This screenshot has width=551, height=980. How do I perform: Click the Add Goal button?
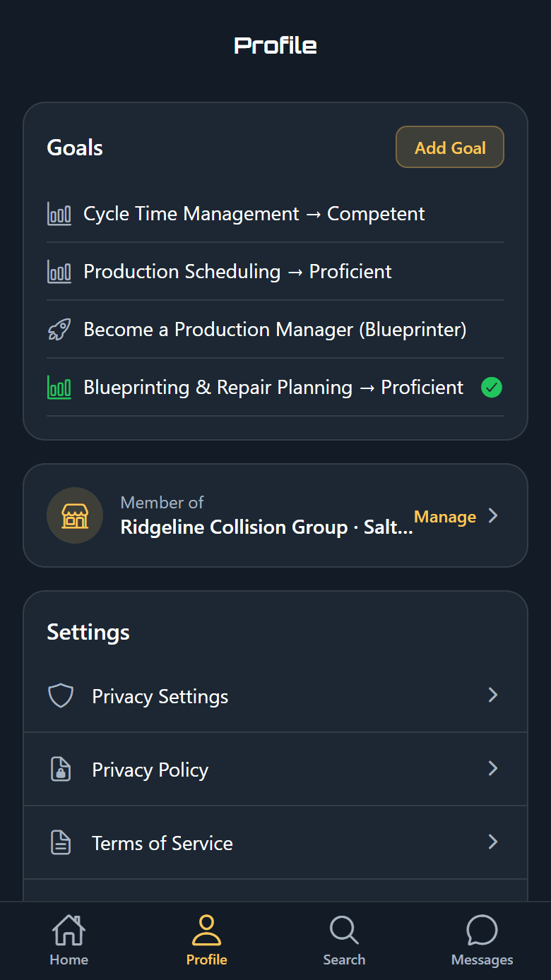[450, 147]
